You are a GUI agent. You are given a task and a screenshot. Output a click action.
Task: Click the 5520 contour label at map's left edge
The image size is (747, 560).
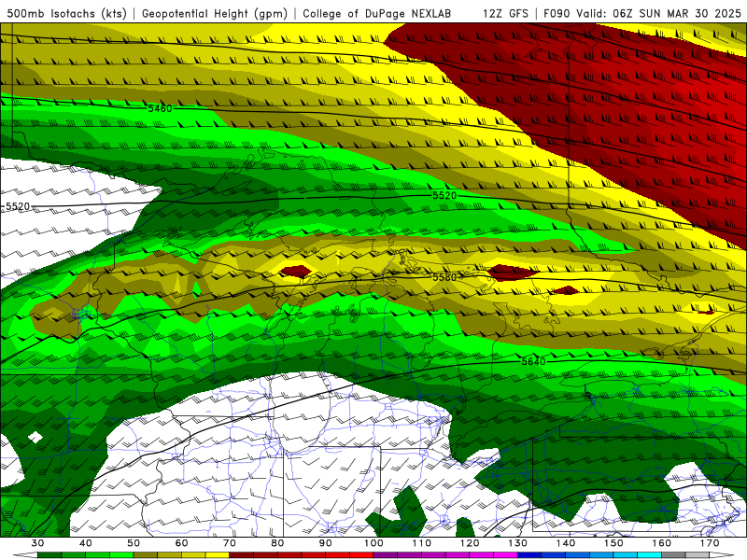click(18, 206)
